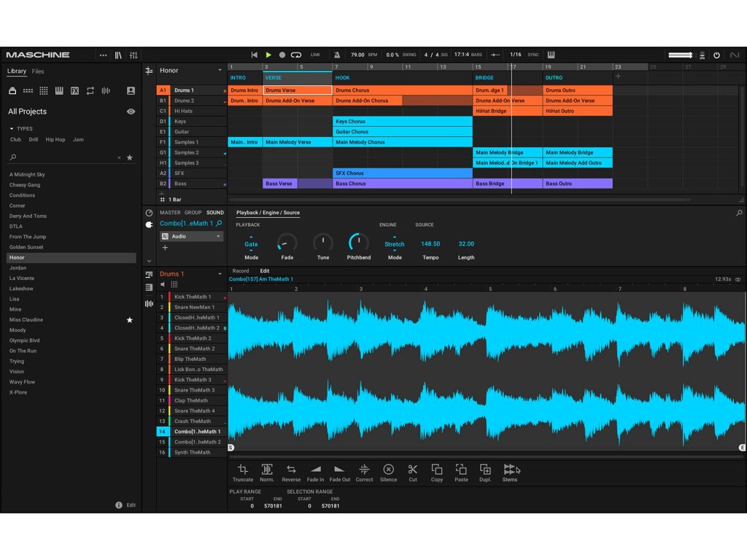Start playback with the green play button
Screen dimensions: 747x560
(x=268, y=55)
